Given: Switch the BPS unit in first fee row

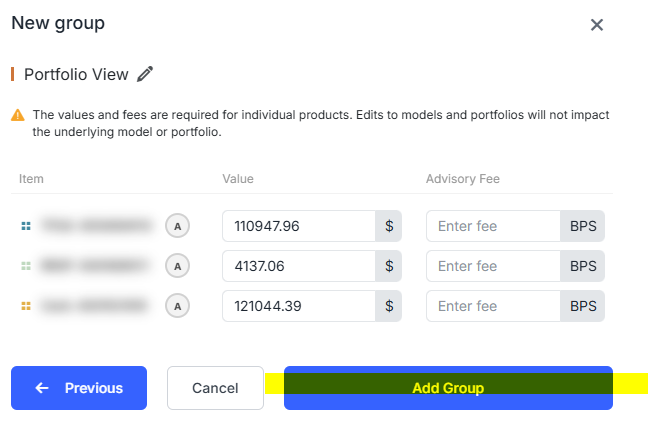Looking at the screenshot, I should pos(583,226).
